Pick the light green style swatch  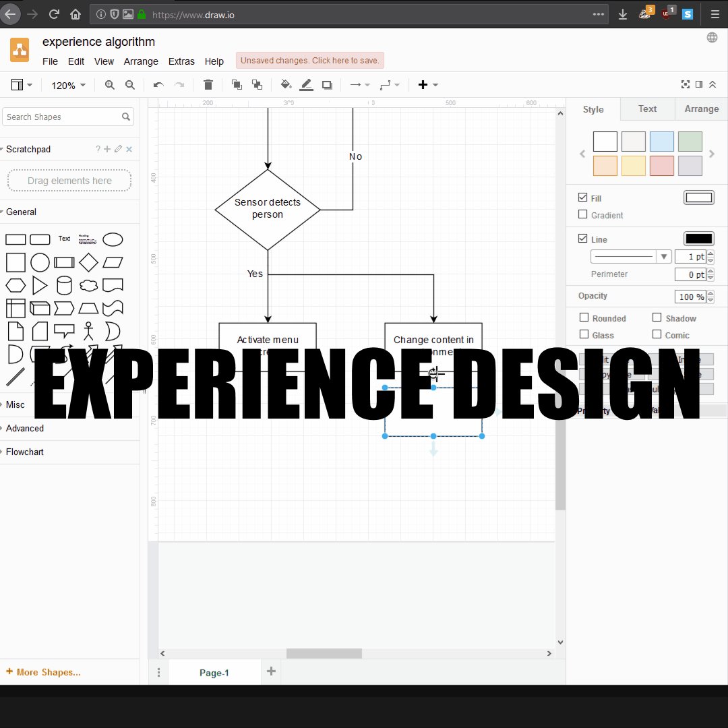[690, 142]
